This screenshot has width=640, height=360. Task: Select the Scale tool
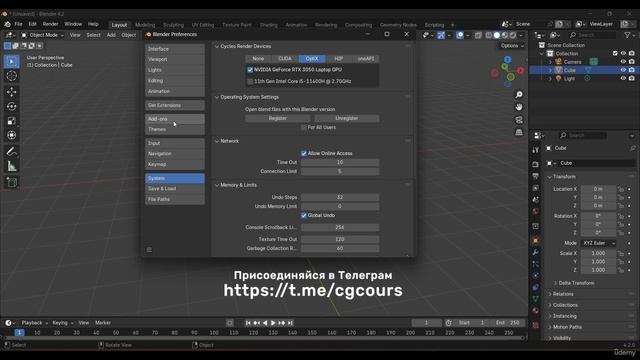(x=11, y=121)
